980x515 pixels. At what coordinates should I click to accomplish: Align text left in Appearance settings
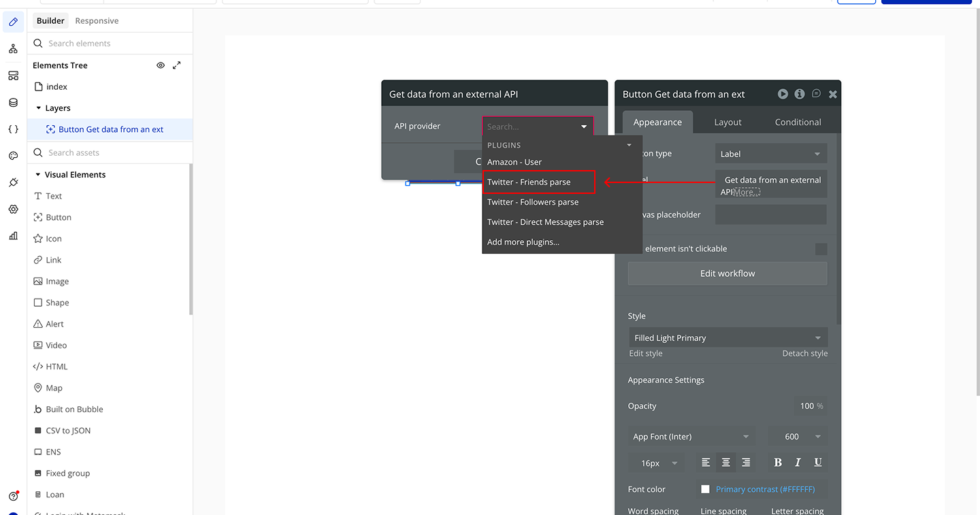[x=706, y=463]
